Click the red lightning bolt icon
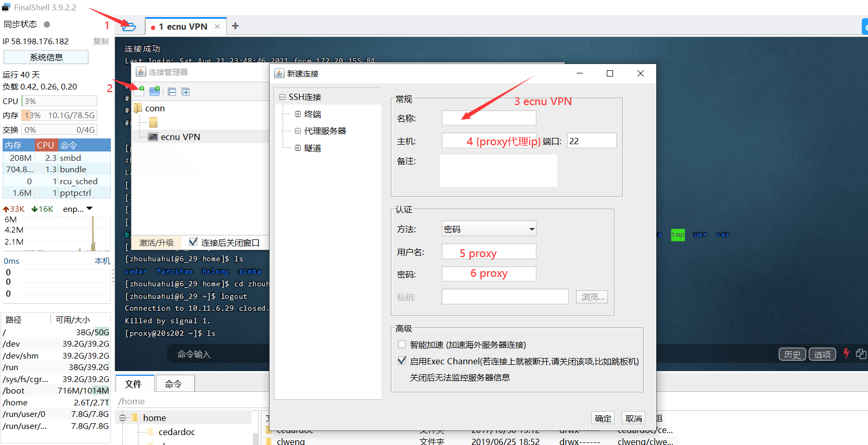Image resolution: width=868 pixels, height=445 pixels. pos(846,354)
